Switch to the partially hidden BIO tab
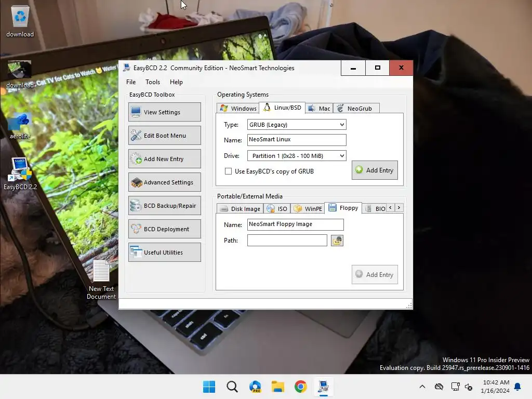 tap(375, 208)
